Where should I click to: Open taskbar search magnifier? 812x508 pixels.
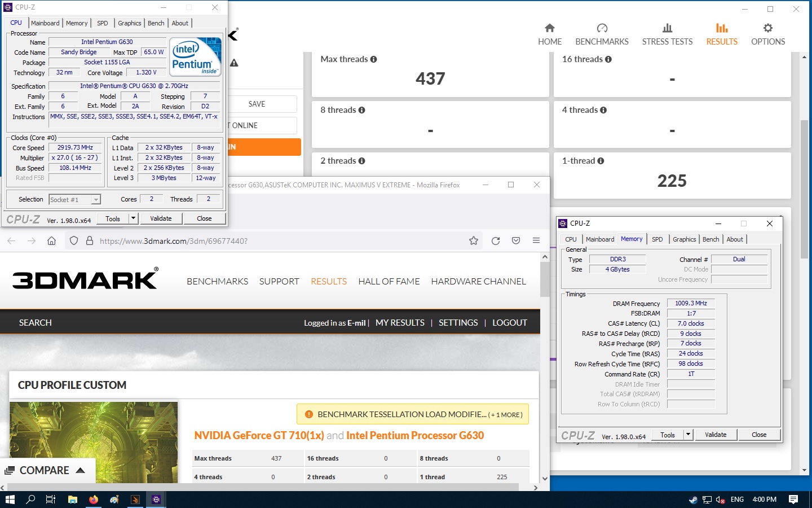click(30, 500)
